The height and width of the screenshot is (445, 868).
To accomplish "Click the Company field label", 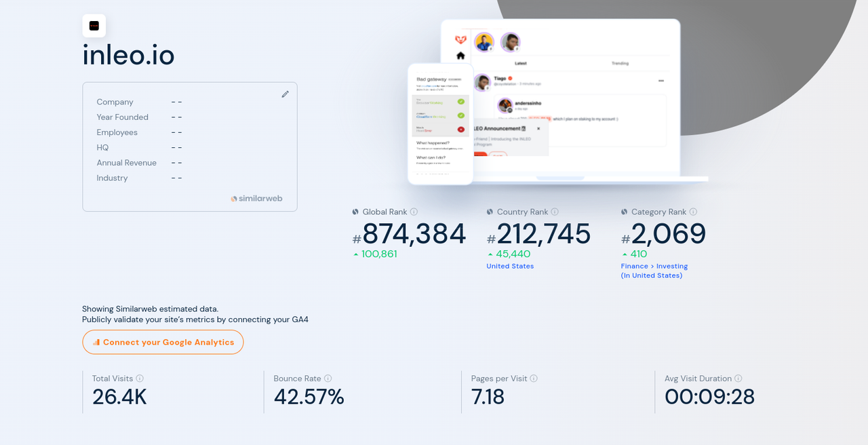I will [x=115, y=102].
